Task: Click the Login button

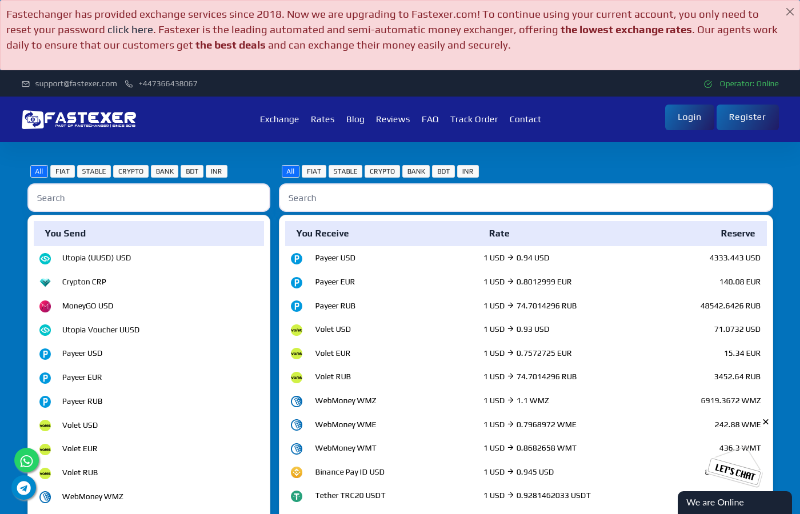Action: pyautogui.click(x=689, y=117)
